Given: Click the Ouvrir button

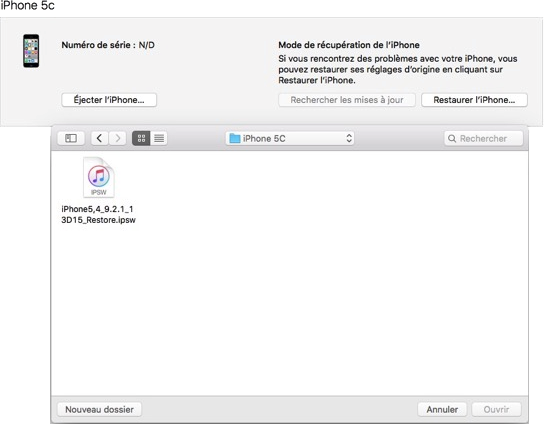Looking at the screenshot, I should pyautogui.click(x=496, y=409).
